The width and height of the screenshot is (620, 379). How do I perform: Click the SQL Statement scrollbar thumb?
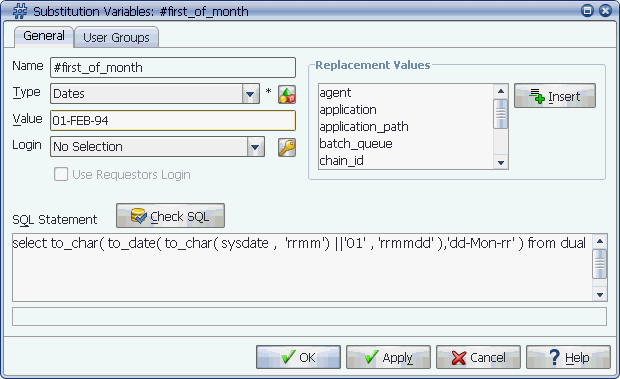600,264
